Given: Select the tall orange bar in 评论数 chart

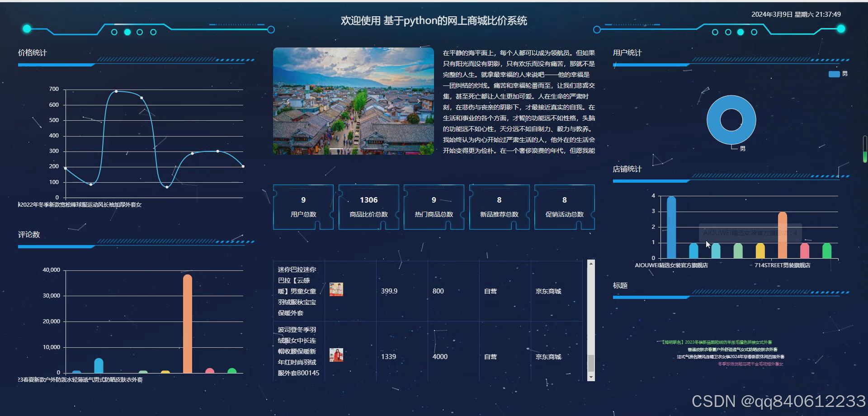Looking at the screenshot, I should pos(188,324).
